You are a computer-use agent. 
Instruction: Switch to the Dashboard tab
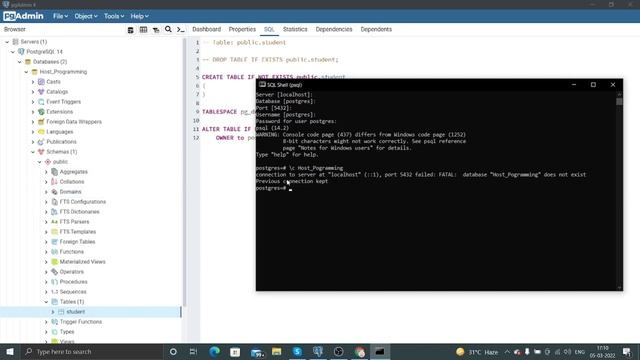point(207,29)
